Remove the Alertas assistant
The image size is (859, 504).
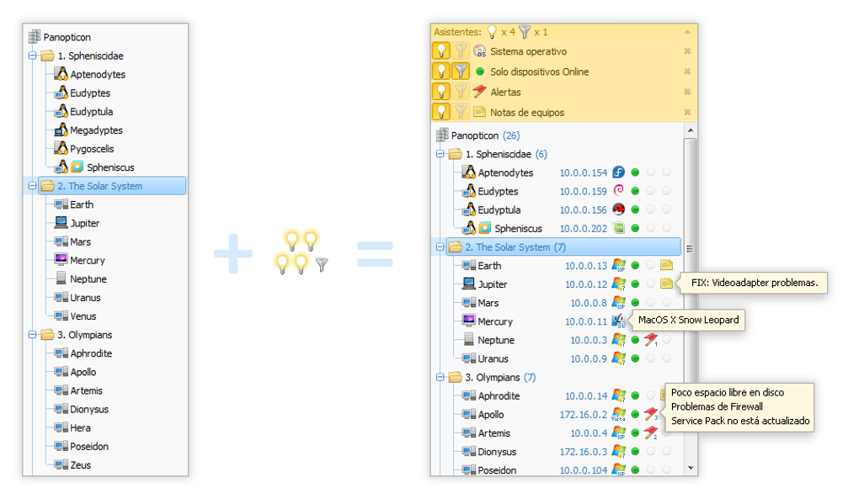(687, 92)
